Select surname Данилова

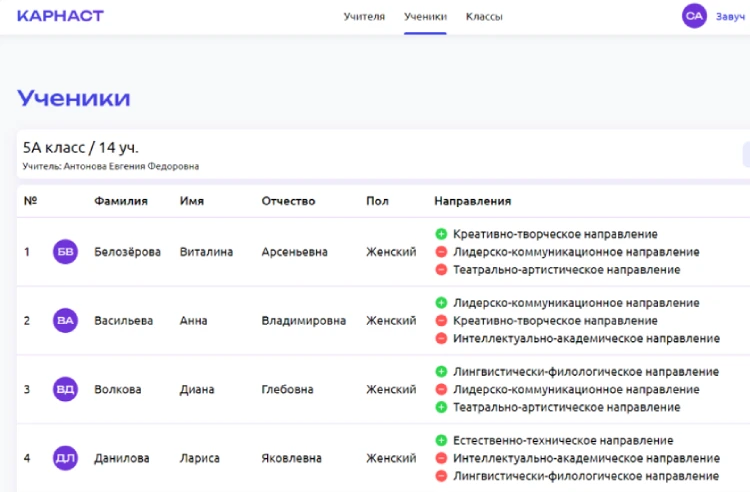(x=121, y=458)
